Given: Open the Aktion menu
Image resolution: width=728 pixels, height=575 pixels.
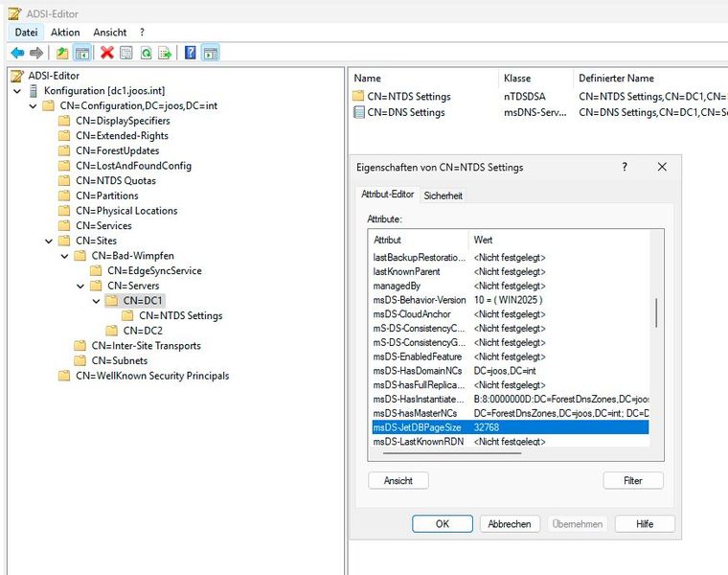Looking at the screenshot, I should (65, 32).
